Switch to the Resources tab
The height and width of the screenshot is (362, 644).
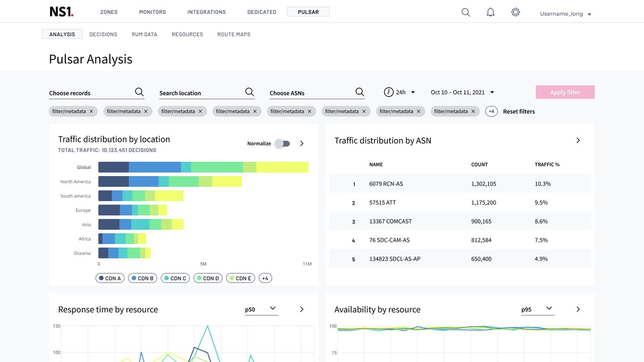187,34
